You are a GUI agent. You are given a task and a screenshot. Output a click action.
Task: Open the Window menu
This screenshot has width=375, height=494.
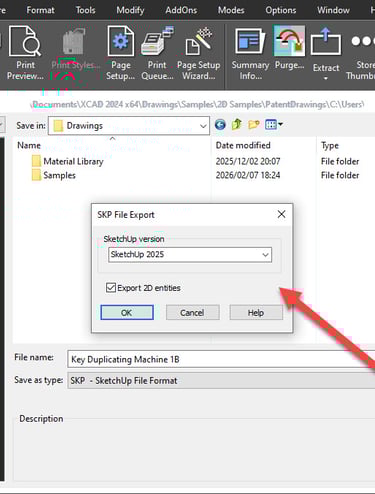tap(333, 10)
